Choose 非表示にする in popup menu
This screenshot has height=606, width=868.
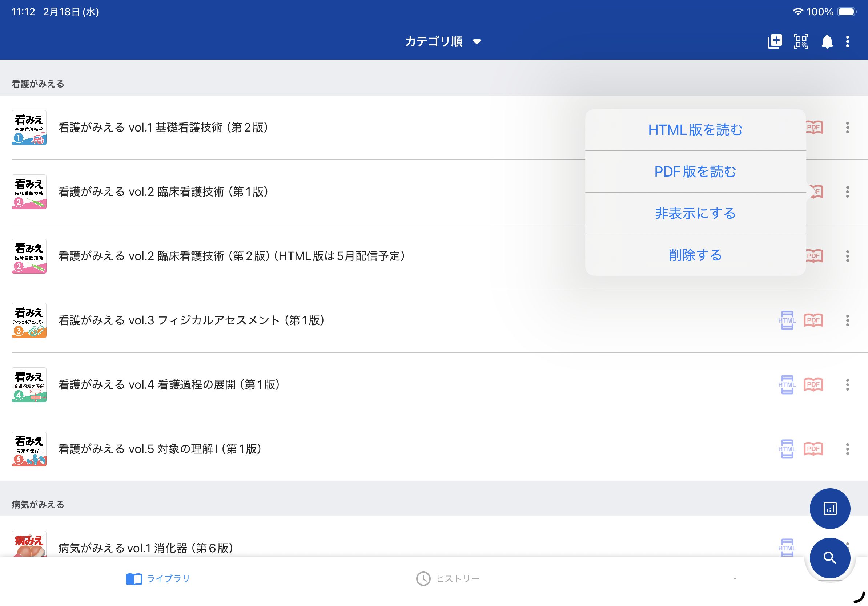(695, 214)
